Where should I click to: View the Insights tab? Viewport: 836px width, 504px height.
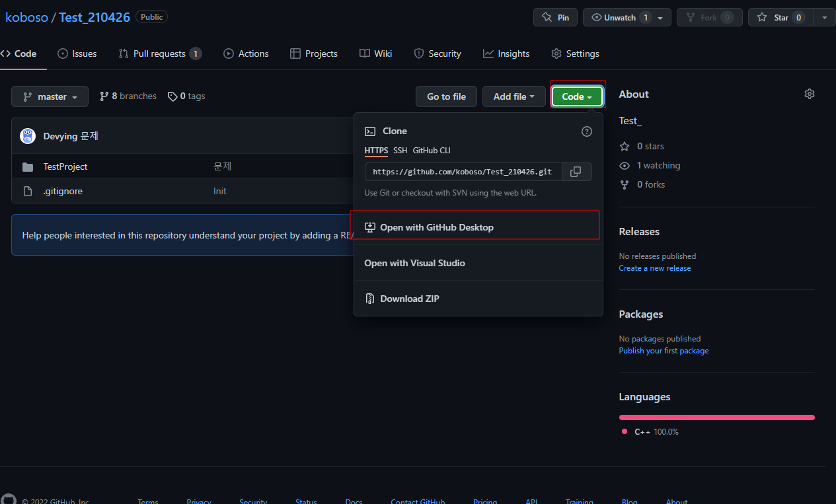(x=506, y=54)
